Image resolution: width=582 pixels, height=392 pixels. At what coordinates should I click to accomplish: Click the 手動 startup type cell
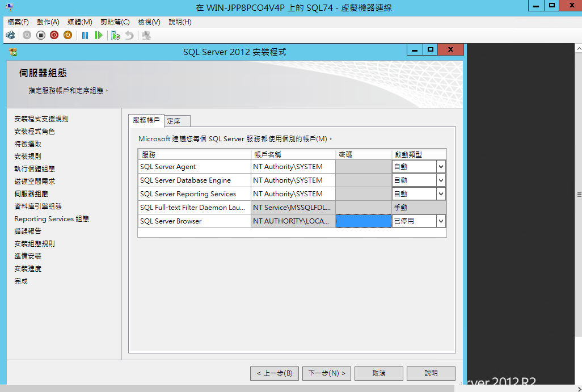pyautogui.click(x=419, y=208)
